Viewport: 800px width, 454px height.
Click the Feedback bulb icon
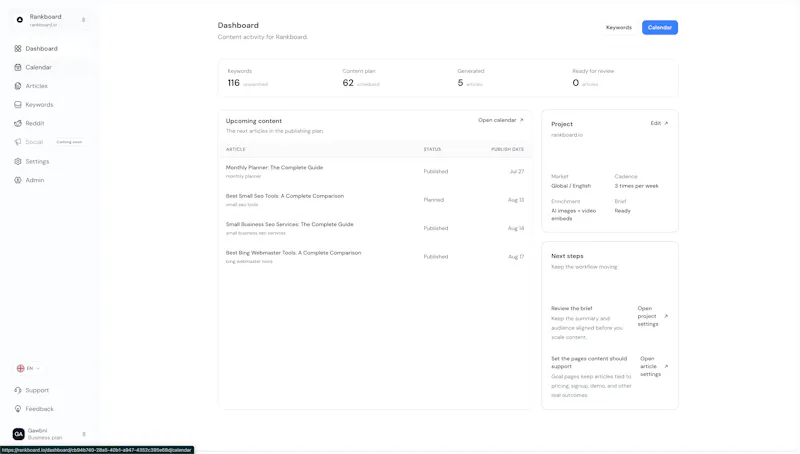(x=18, y=409)
